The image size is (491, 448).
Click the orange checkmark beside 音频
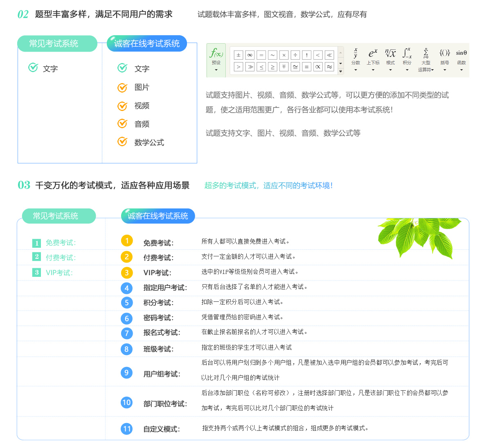pos(122,123)
